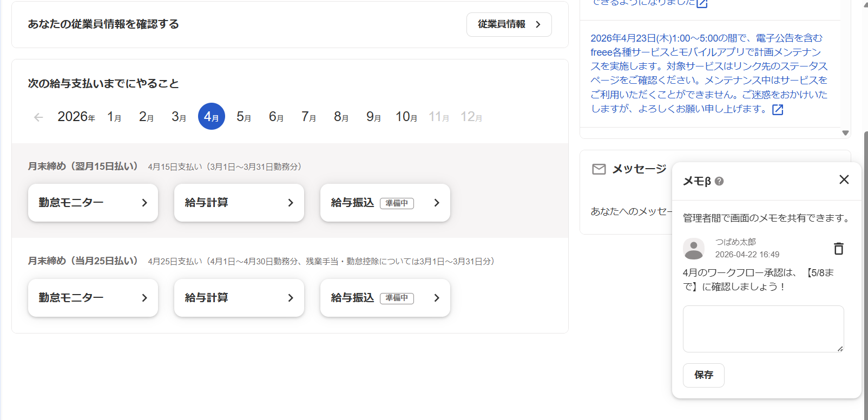Click external link icon after maintenance notice

778,110
